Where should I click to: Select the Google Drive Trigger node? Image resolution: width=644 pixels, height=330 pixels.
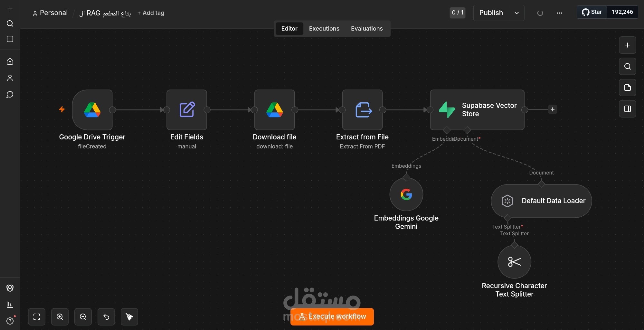point(92,110)
